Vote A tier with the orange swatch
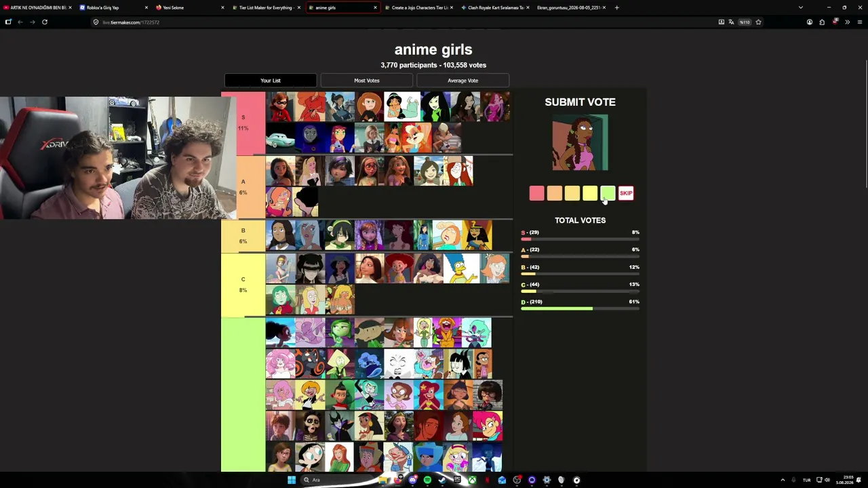Image resolution: width=868 pixels, height=488 pixels. coord(554,194)
